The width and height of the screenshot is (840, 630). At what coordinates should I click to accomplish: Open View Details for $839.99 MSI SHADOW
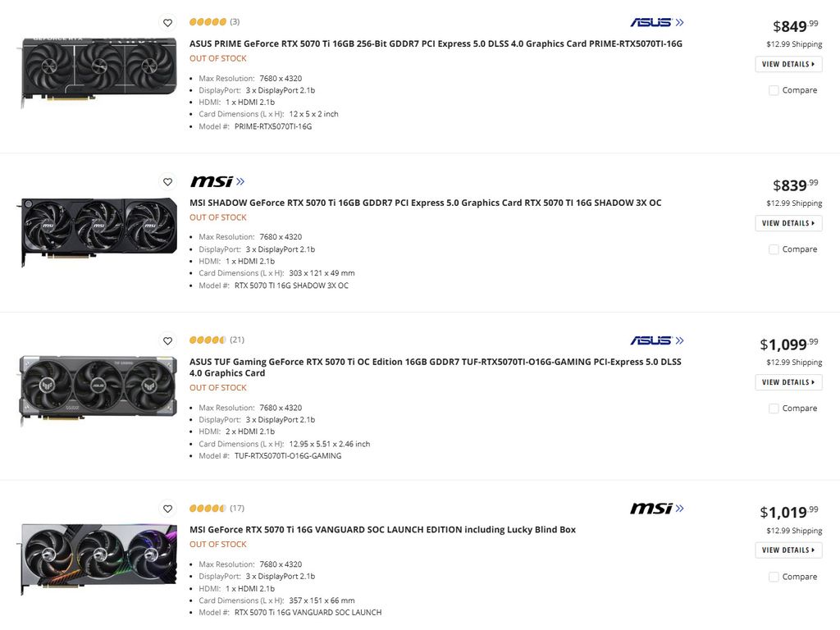coord(788,223)
